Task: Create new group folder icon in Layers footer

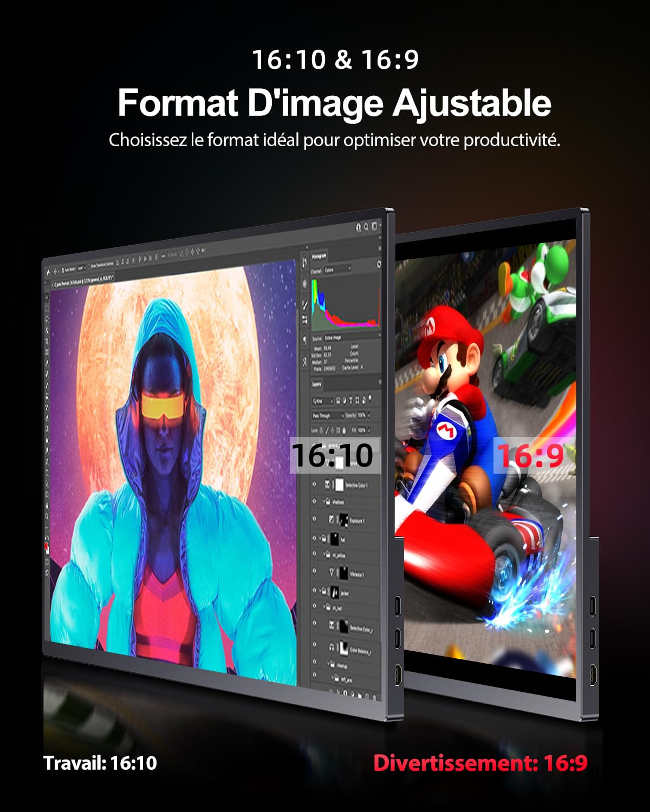Action: [360, 695]
